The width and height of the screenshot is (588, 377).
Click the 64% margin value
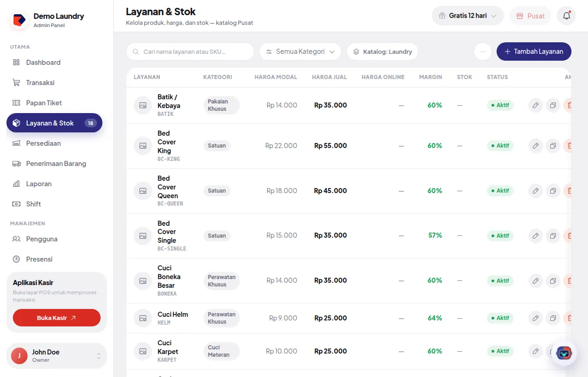tap(435, 318)
